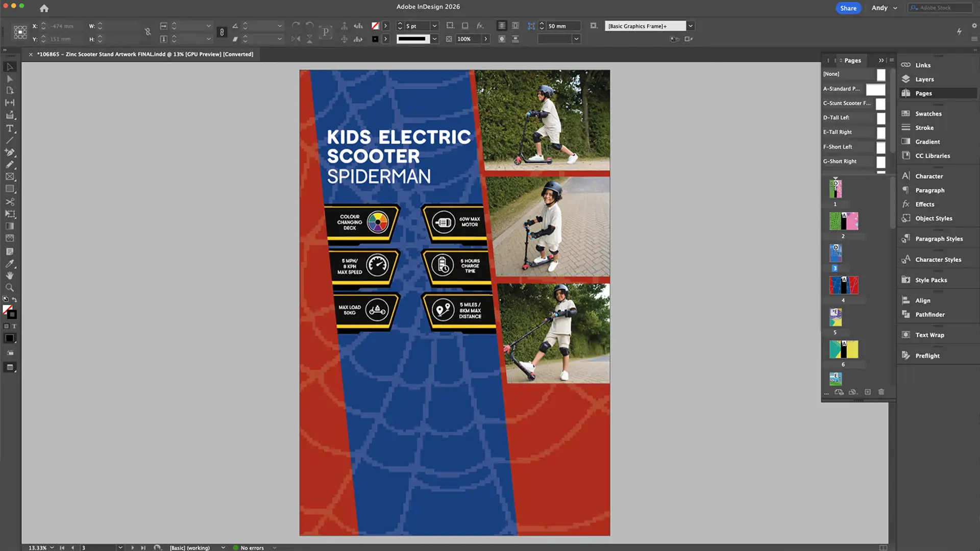
Task: Create a new page in Pages panel
Action: [x=867, y=392]
